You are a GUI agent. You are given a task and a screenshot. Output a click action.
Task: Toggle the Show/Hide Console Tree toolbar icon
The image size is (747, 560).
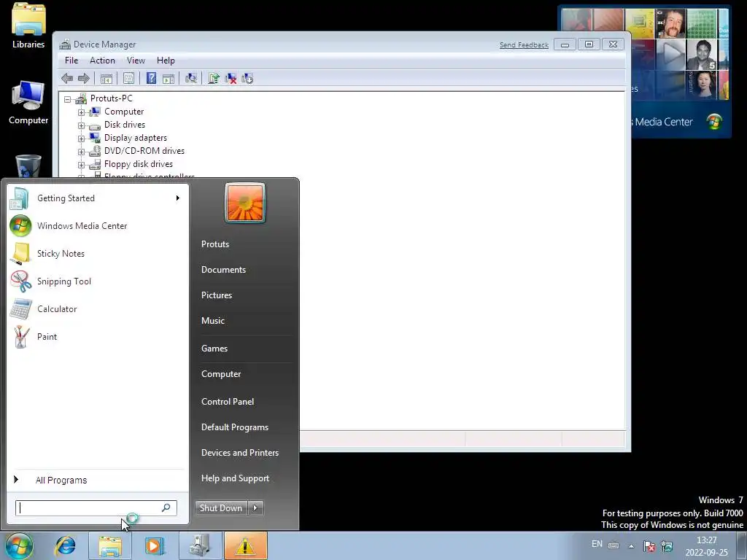[107, 78]
